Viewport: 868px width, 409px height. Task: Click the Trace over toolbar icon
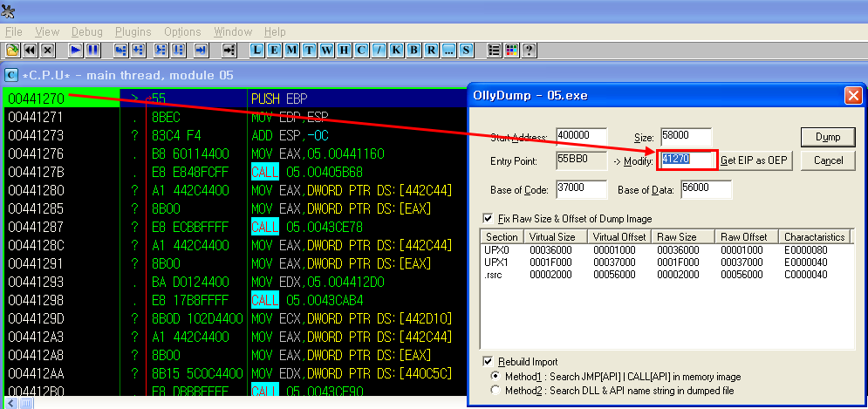(x=178, y=51)
